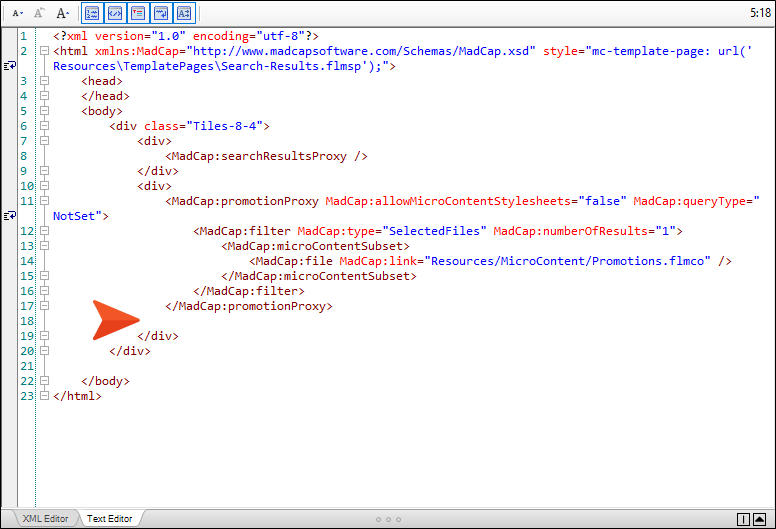Increase the editor font size

point(62,13)
